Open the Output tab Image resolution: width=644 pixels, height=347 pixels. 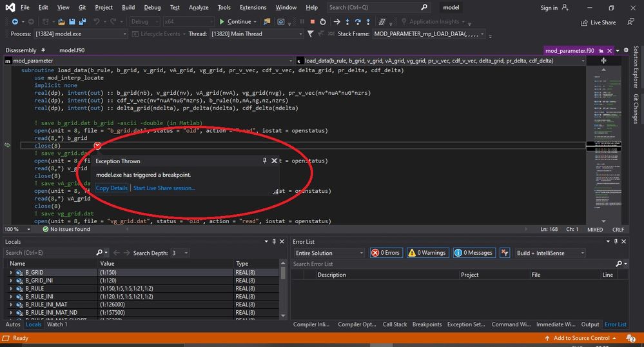click(590, 324)
